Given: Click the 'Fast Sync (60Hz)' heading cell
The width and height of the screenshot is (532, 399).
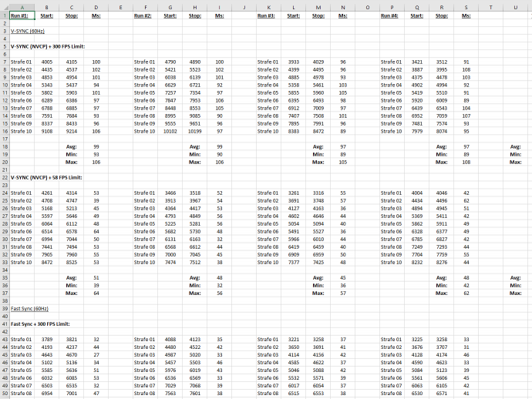Looking at the screenshot, I should pyautogui.click(x=29, y=308).
